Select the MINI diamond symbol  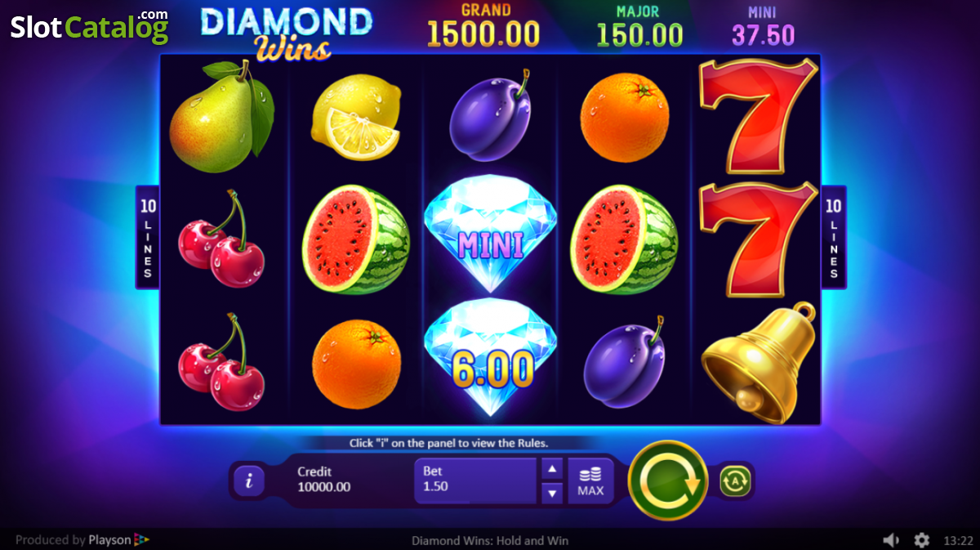490,234
